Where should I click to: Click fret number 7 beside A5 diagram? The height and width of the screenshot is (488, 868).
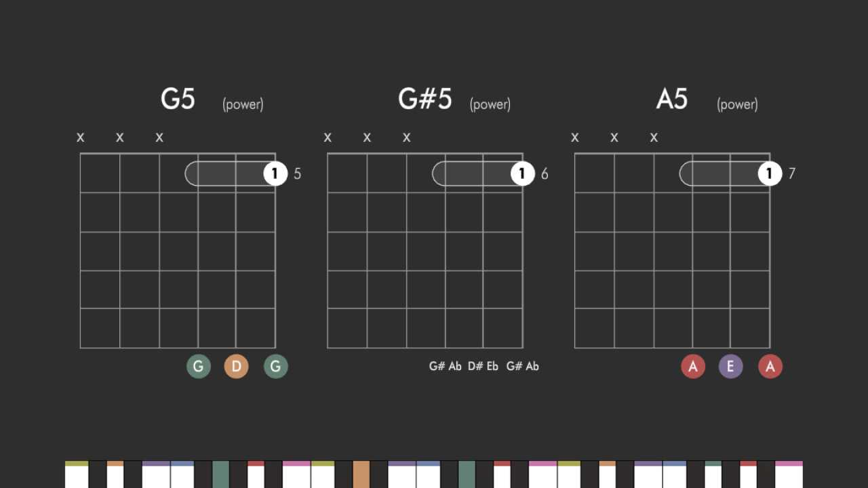point(792,174)
